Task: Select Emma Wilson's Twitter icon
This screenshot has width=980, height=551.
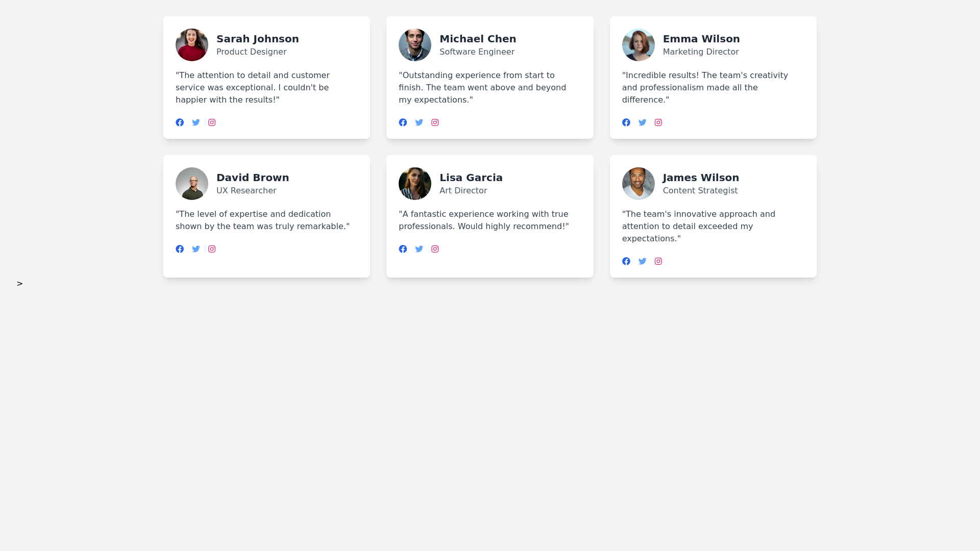Action: 643,122
